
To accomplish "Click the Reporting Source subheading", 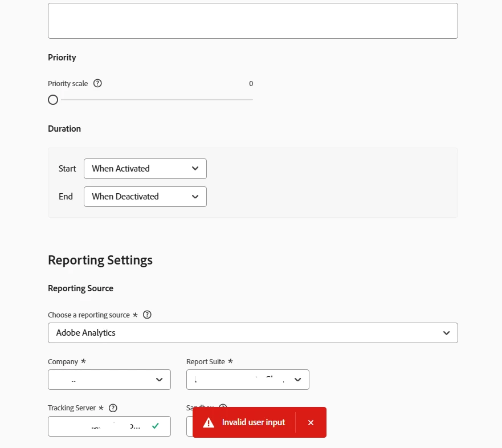I will click(81, 288).
